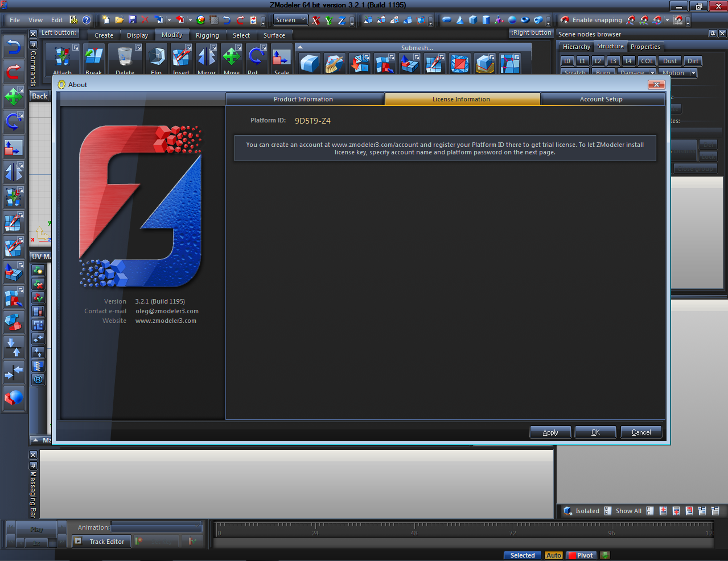Click Cancel in the About dialog
The image size is (728, 561).
tap(641, 432)
